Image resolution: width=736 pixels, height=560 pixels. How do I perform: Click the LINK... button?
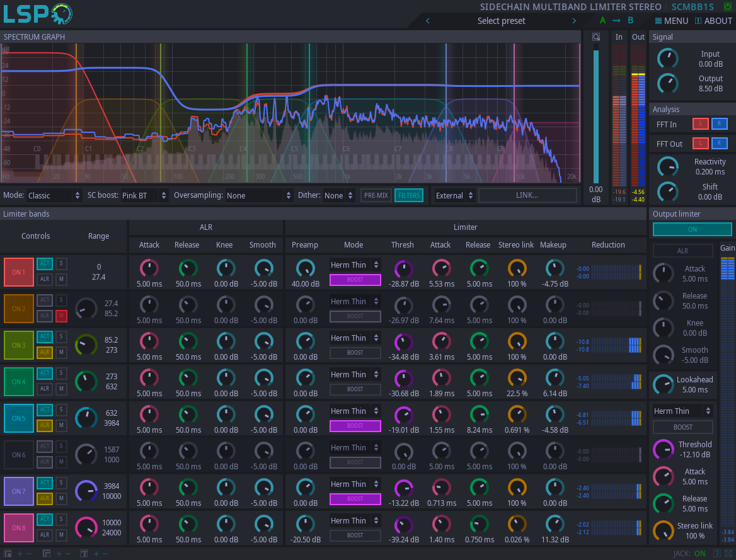pos(527,195)
